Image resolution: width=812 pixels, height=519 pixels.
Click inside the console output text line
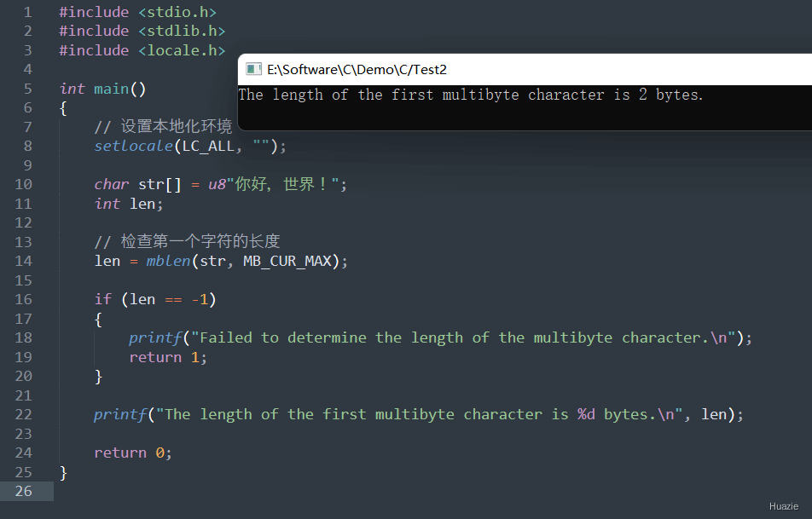[471, 95]
